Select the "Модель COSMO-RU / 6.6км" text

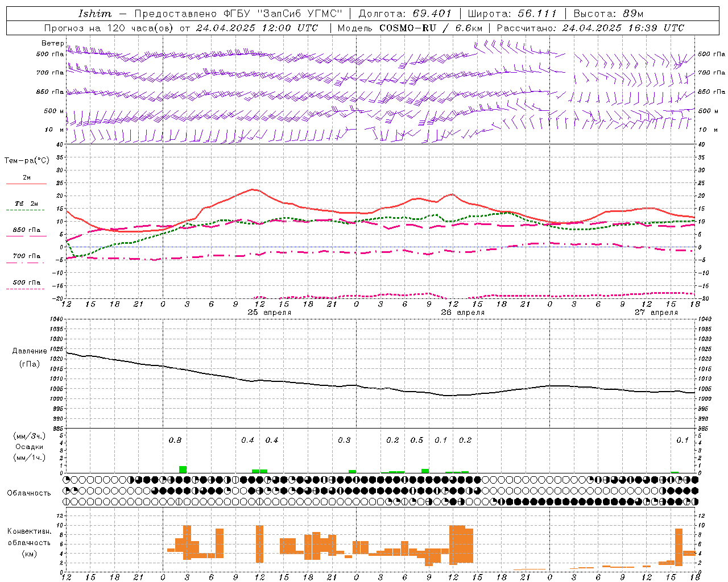(409, 28)
